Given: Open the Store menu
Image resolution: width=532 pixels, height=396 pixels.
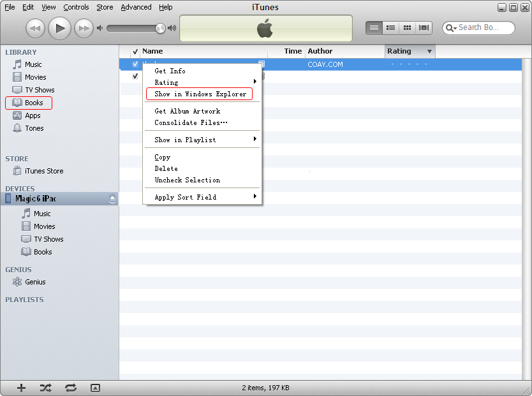Looking at the screenshot, I should [105, 7].
